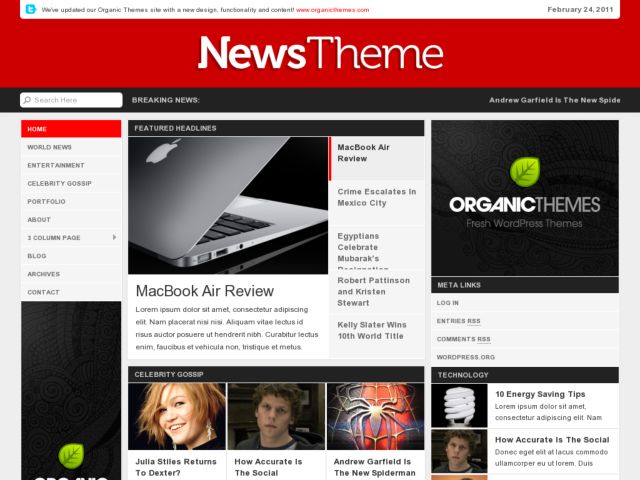640x480 pixels.
Task: Click the Social Network thumbnail in Celebrity Gossip
Action: tap(276, 416)
